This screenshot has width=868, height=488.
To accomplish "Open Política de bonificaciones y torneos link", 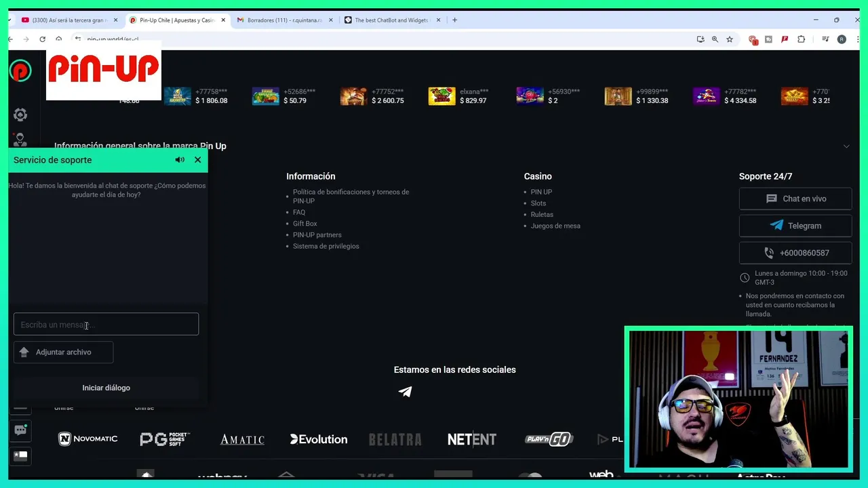I will point(351,197).
